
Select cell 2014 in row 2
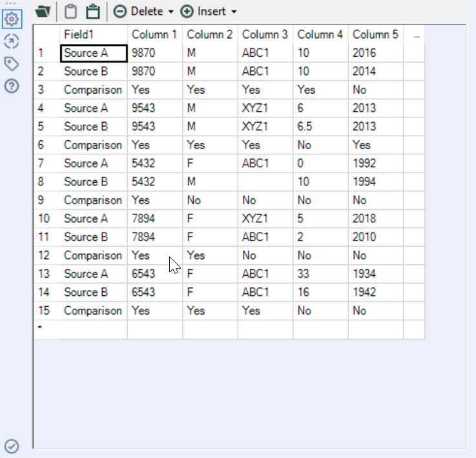coord(376,71)
